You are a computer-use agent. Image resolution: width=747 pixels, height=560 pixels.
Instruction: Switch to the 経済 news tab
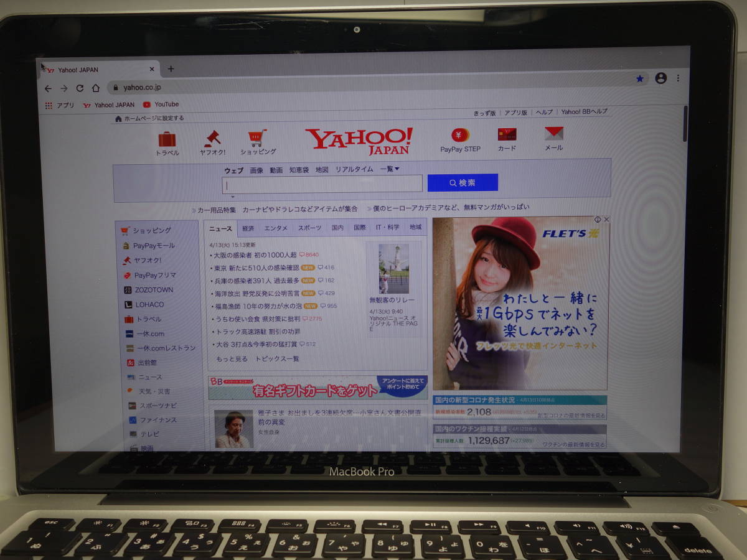[x=248, y=228]
